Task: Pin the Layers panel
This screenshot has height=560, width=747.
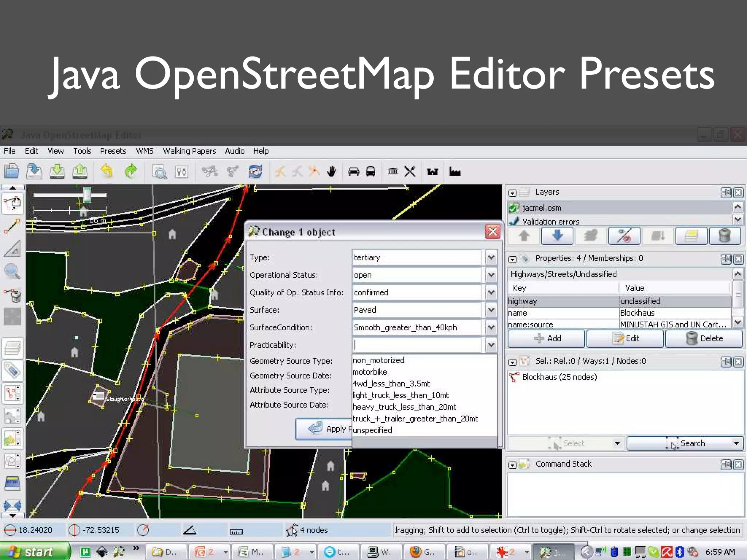Action: (726, 192)
